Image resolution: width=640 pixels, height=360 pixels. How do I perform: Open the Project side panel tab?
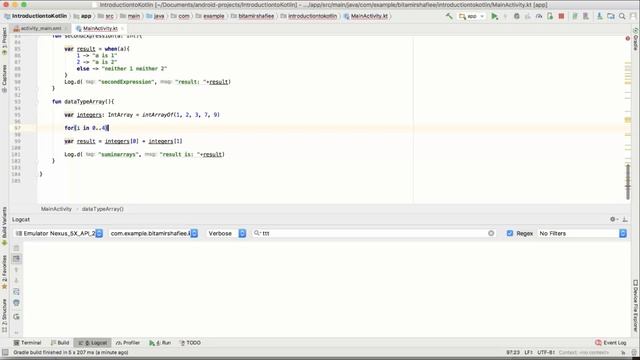(4, 41)
